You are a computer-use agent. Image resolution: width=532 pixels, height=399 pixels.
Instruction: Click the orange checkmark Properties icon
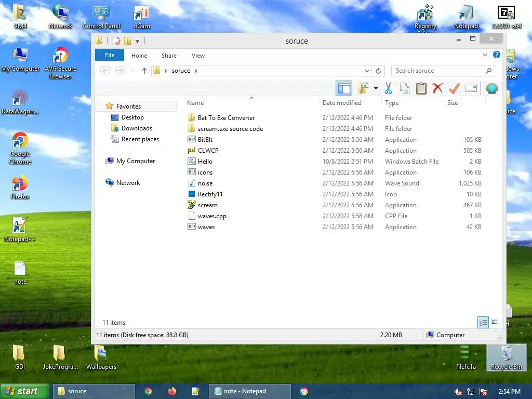(x=454, y=88)
